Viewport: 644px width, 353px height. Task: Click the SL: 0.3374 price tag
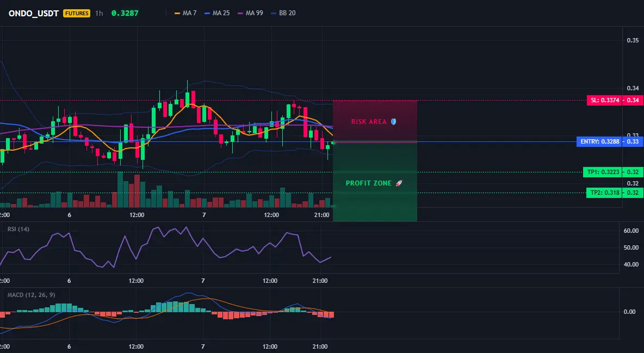[x=604, y=100]
